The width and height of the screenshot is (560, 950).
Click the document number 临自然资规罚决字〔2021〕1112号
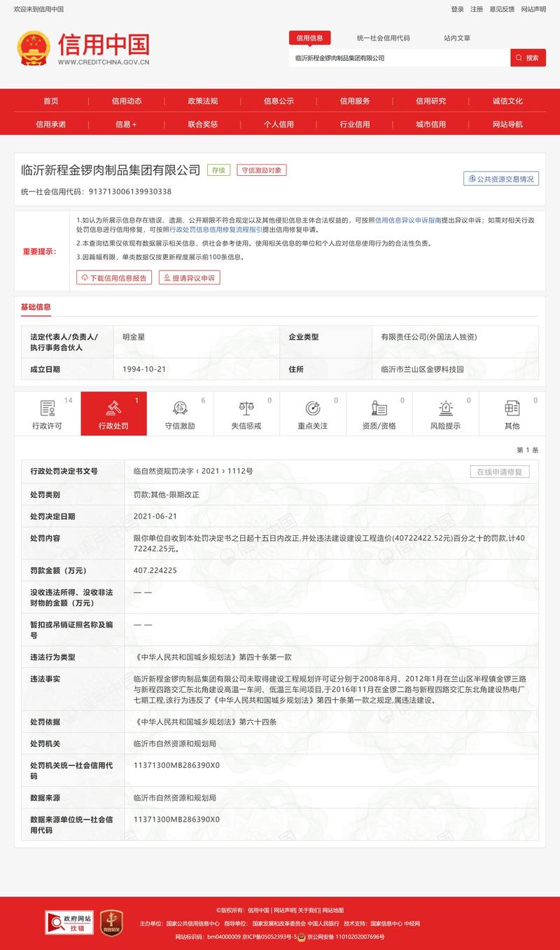click(x=193, y=472)
